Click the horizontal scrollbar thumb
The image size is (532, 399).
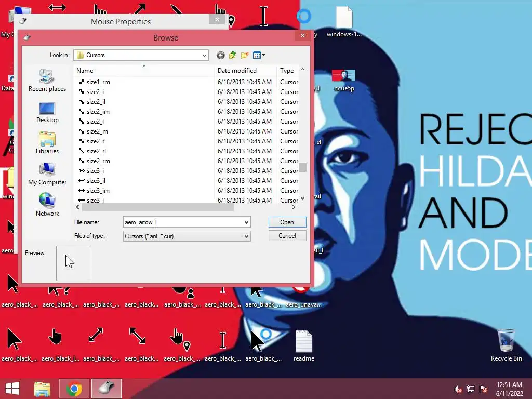[157, 207]
